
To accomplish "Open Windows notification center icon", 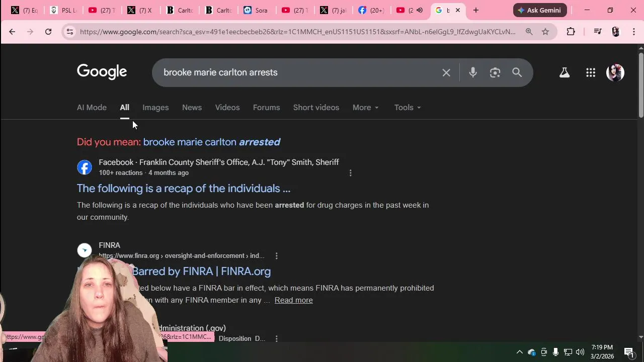I will coord(629,352).
